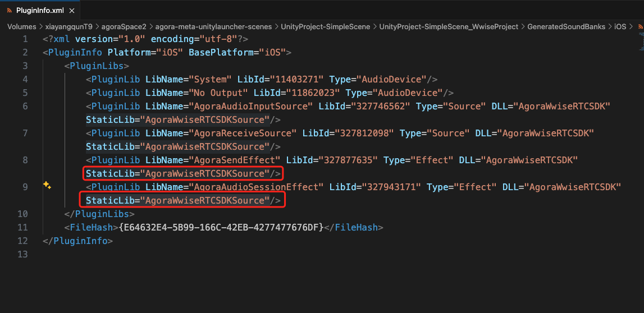The width and height of the screenshot is (644, 313).
Task: Click the closing </PluginInfo> tag
Action: 77,241
